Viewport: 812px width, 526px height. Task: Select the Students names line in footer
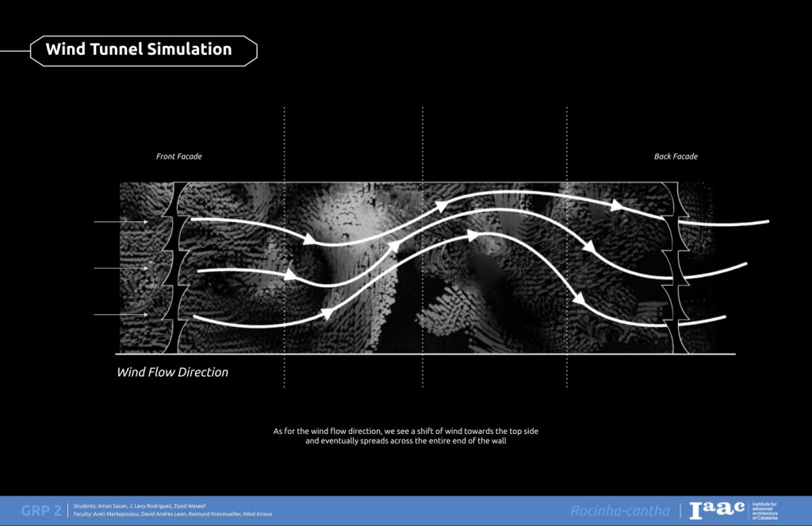tap(140, 505)
